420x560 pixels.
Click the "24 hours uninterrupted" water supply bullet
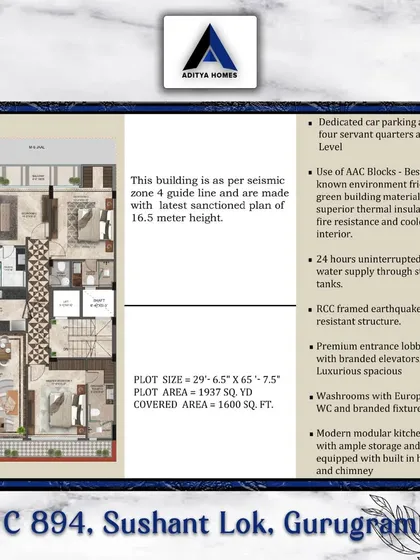point(364,271)
